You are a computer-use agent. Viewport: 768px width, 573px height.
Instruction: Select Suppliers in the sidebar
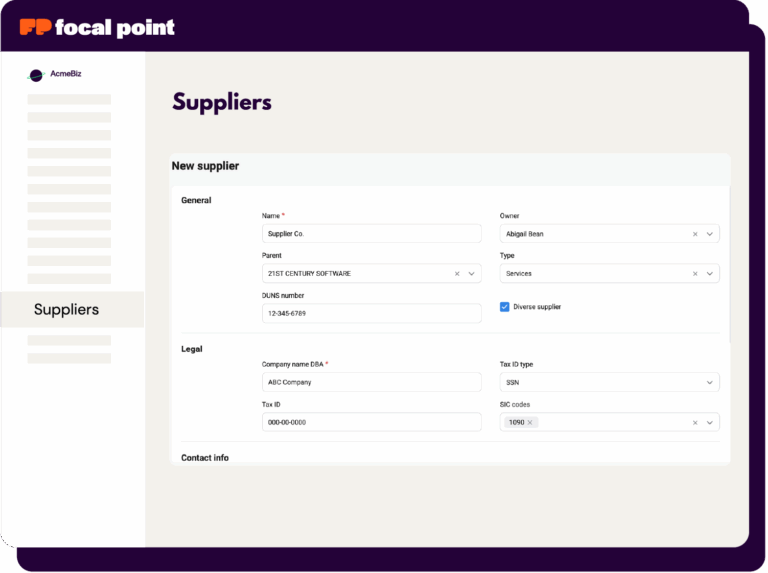(66, 310)
